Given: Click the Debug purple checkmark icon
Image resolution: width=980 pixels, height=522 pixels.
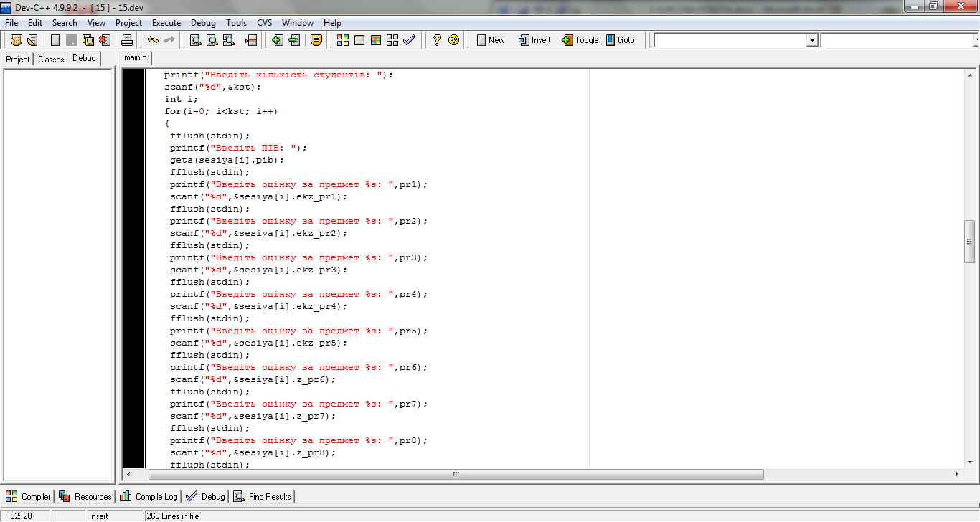Looking at the screenshot, I should tap(409, 40).
